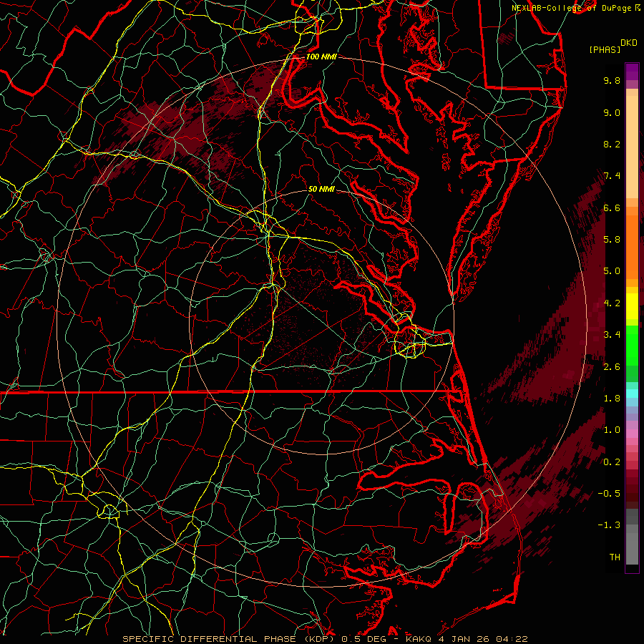644x644 pixels.
Task: Click the [PHAS] legend unit label
Action: pos(605,49)
